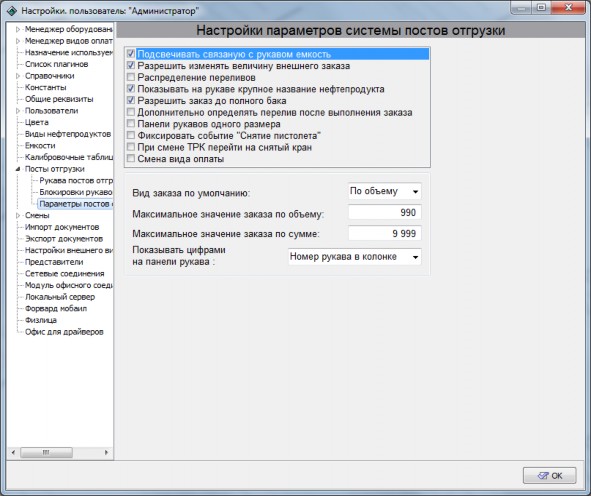Image resolution: width=591 pixels, height=496 pixels.
Task: Click the tree horizontal scrollbar thumb
Action: point(46,452)
